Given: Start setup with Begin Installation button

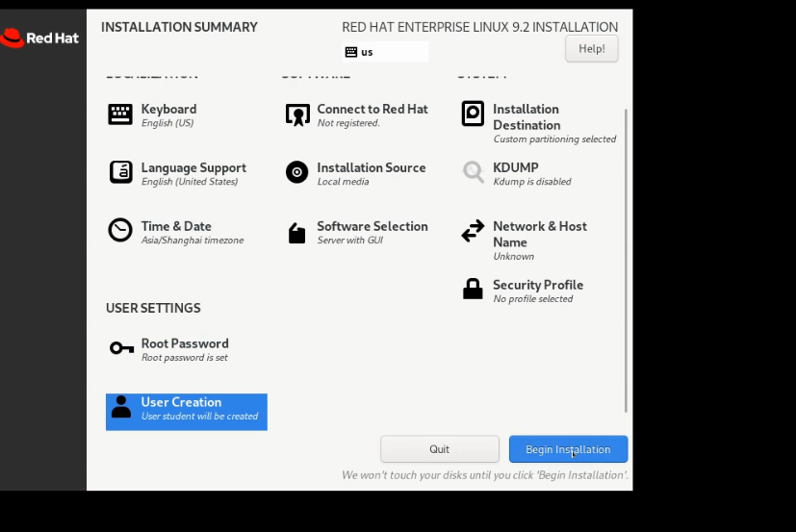Looking at the screenshot, I should pos(568,449).
